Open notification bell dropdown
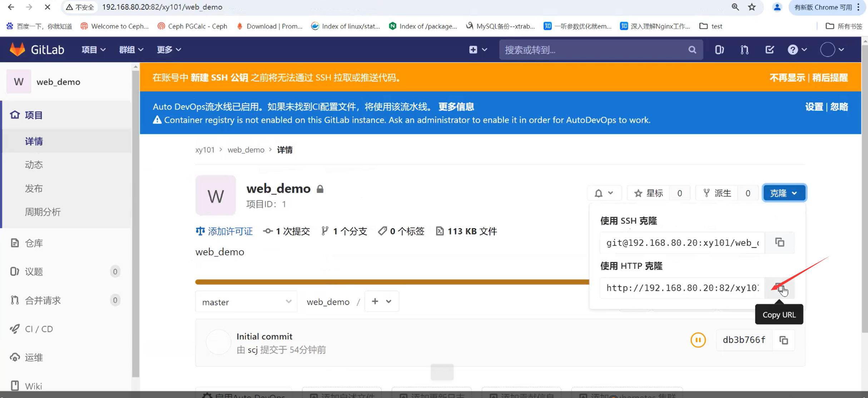The height and width of the screenshot is (398, 868). [604, 193]
